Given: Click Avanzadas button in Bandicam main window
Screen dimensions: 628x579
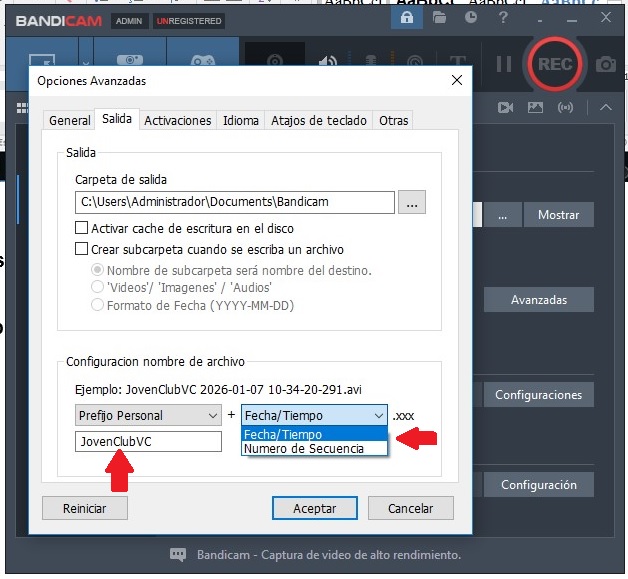Looking at the screenshot, I should click(x=539, y=300).
